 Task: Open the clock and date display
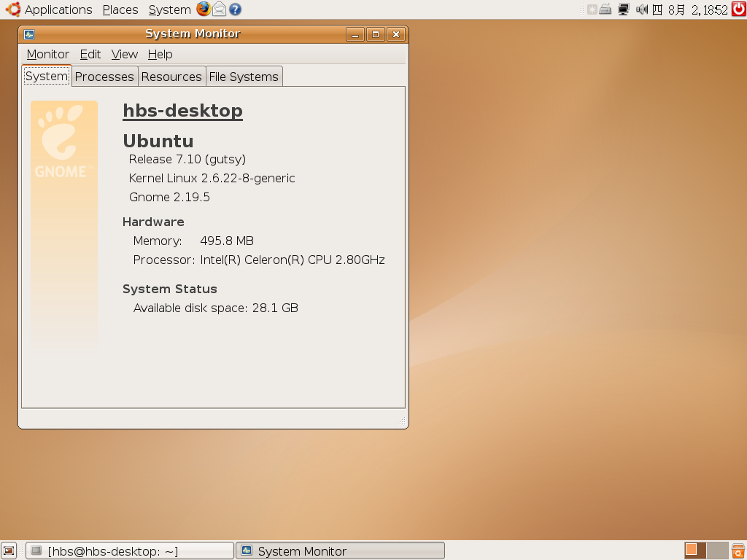point(690,9)
